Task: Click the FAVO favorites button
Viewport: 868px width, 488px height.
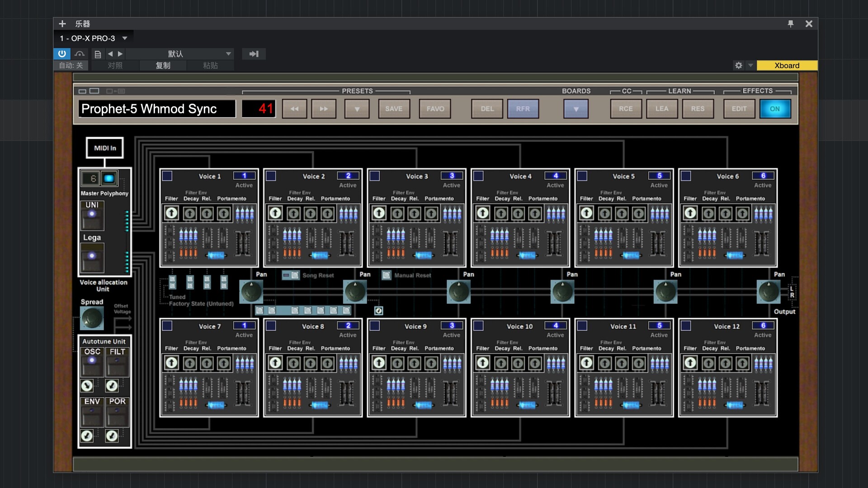Action: tap(435, 109)
